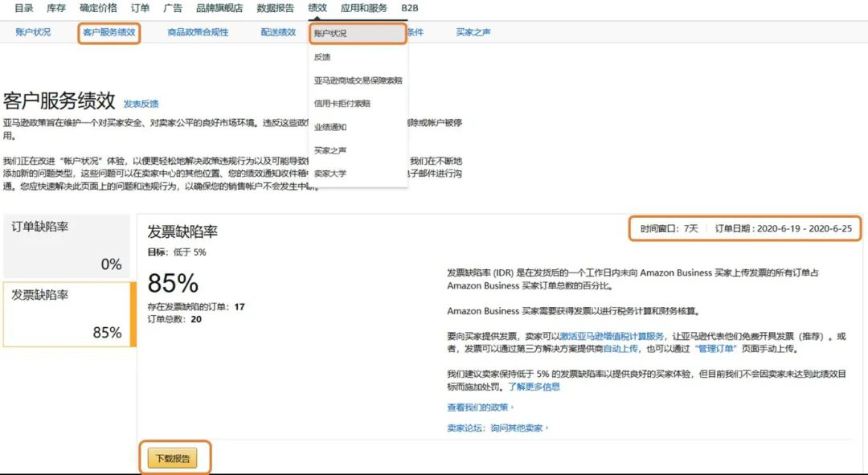Open 业绩通知 from the dropdown

pyautogui.click(x=330, y=126)
